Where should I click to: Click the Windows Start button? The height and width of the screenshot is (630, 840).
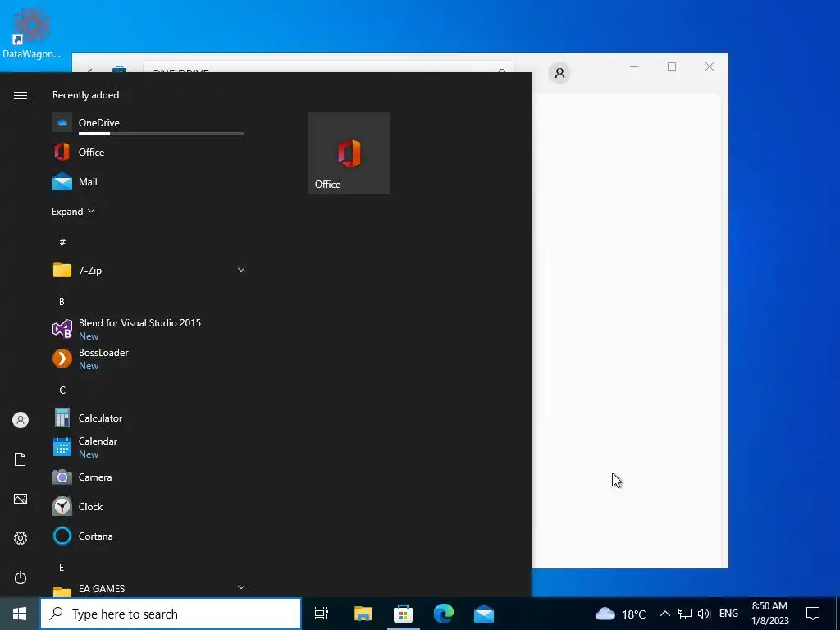[x=20, y=614]
